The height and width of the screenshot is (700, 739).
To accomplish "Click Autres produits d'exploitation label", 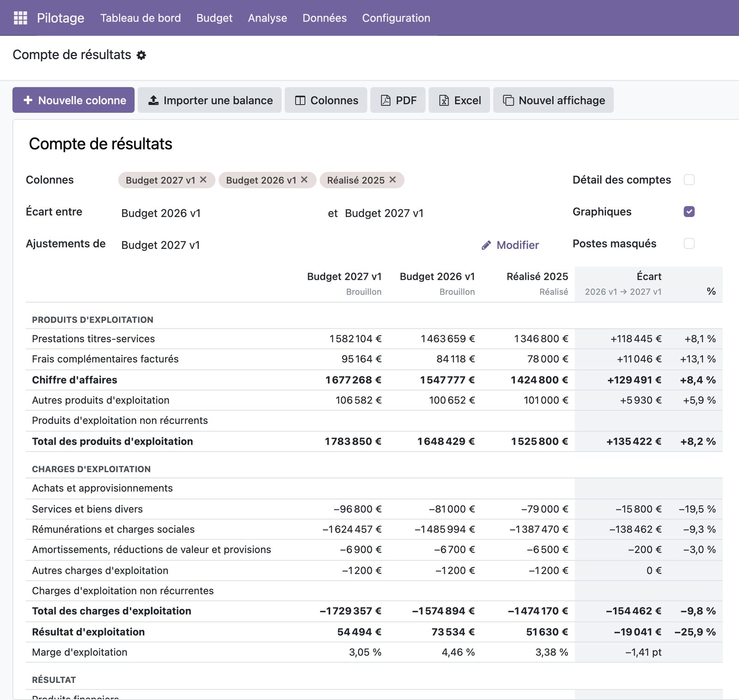I will [x=101, y=400].
